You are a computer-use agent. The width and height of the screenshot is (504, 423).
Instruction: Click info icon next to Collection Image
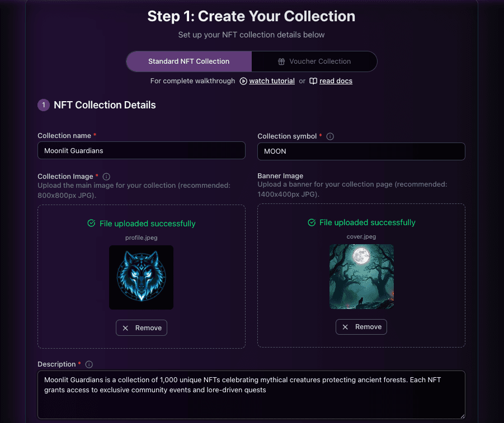106,177
